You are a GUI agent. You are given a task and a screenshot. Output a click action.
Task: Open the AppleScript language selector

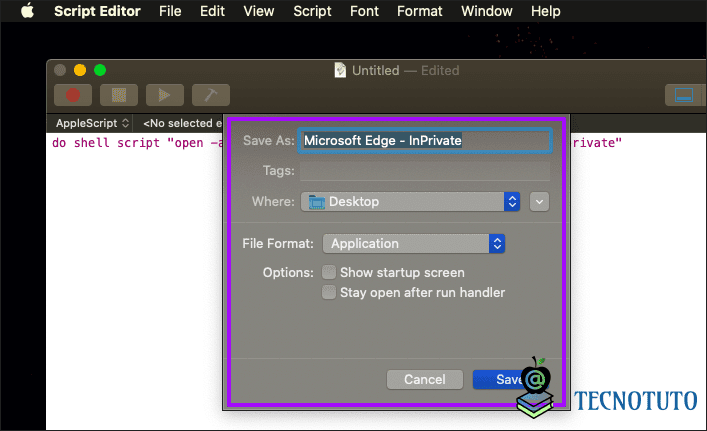(92, 123)
